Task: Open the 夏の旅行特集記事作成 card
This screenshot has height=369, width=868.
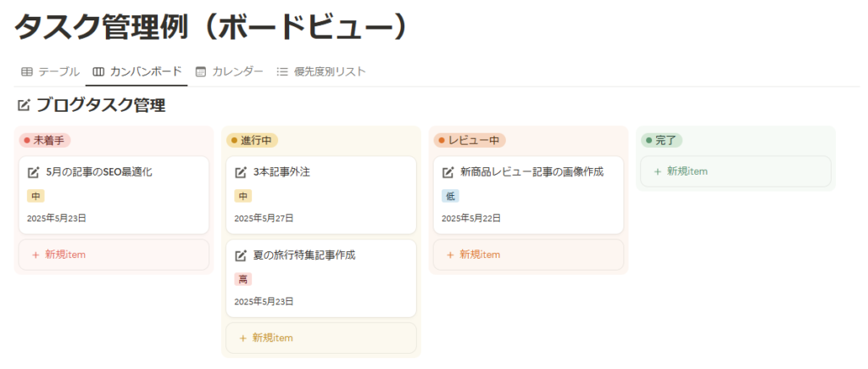Action: [x=321, y=278]
